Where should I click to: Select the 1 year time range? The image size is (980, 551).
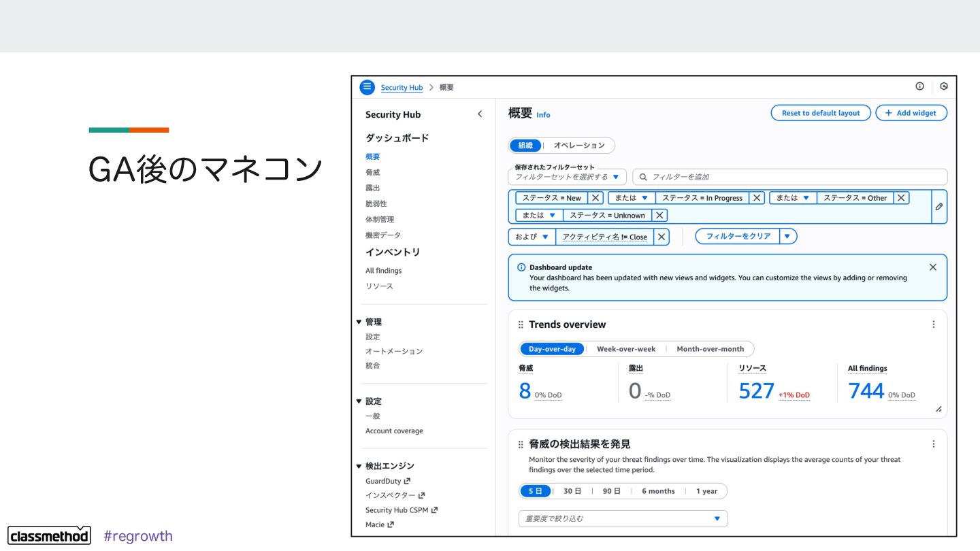point(706,491)
